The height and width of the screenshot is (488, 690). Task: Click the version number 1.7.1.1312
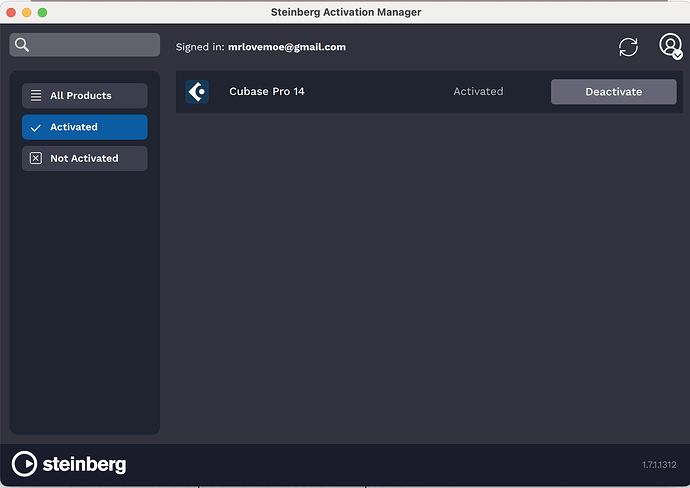click(659, 465)
